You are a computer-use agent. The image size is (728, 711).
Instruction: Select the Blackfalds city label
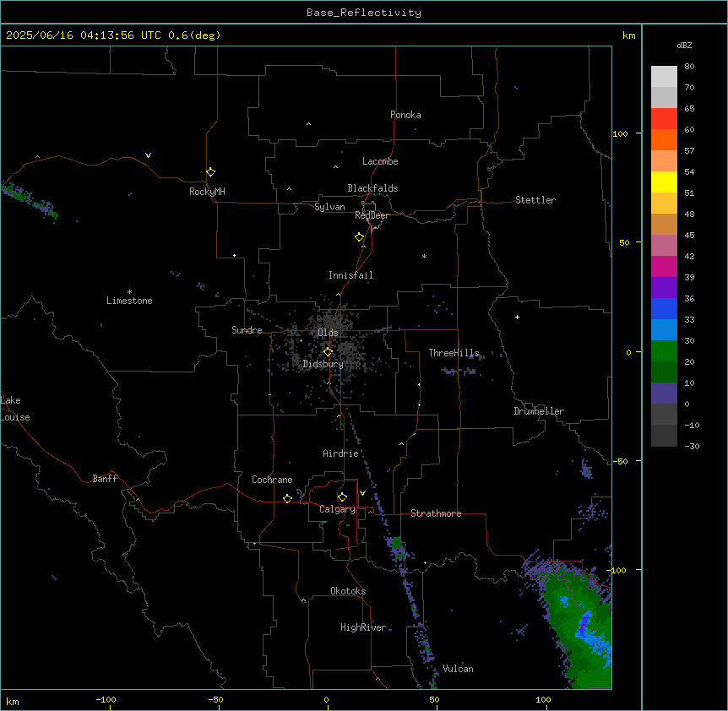point(372,188)
